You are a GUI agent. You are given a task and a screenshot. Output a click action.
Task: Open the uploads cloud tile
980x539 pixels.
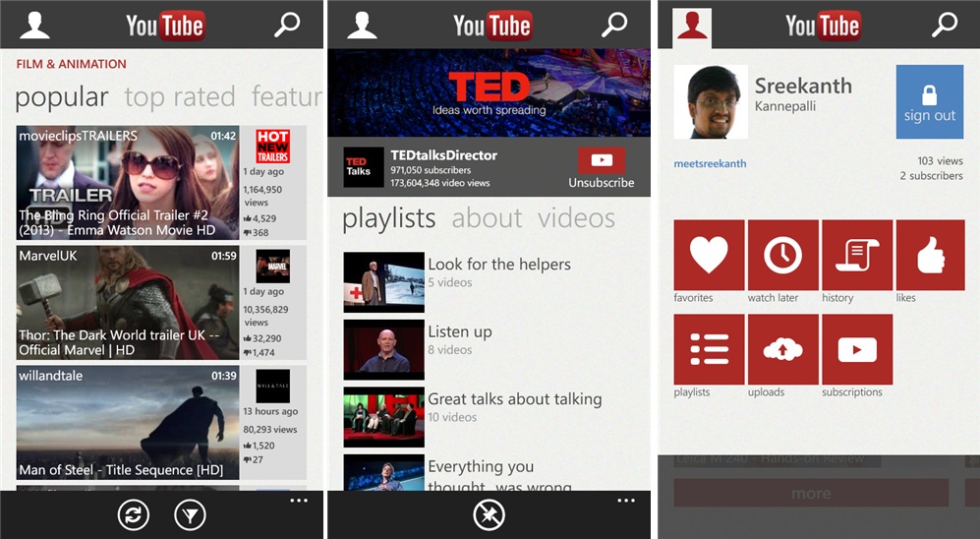(782, 349)
